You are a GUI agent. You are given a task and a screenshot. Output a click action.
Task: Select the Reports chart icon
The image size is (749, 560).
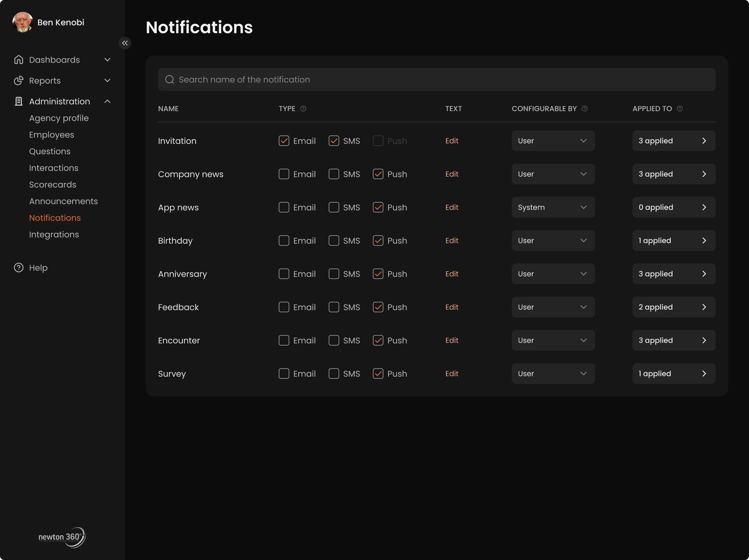point(19,80)
